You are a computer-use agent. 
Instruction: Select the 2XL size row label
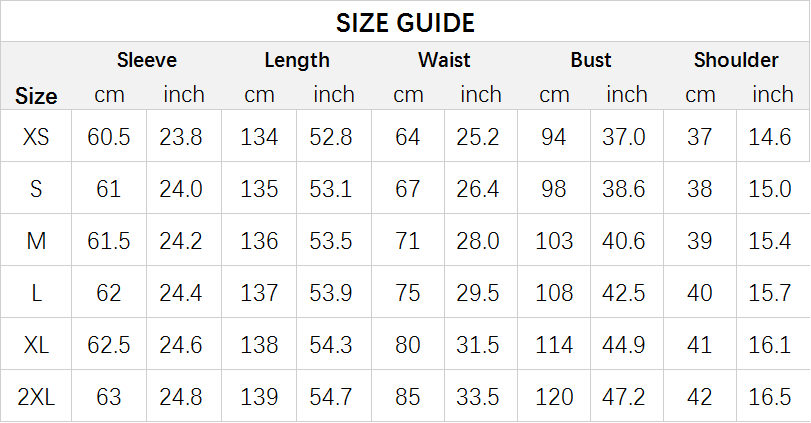point(36,397)
